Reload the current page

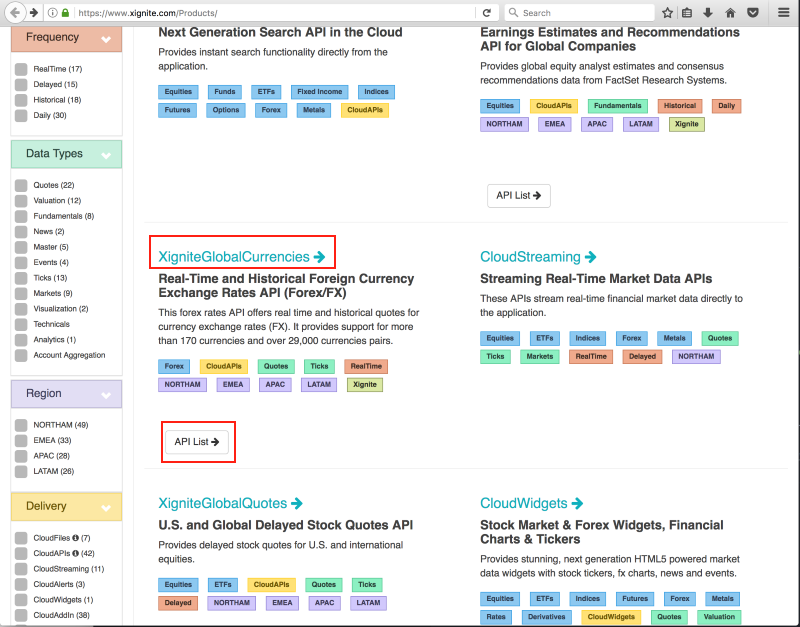[x=487, y=13]
